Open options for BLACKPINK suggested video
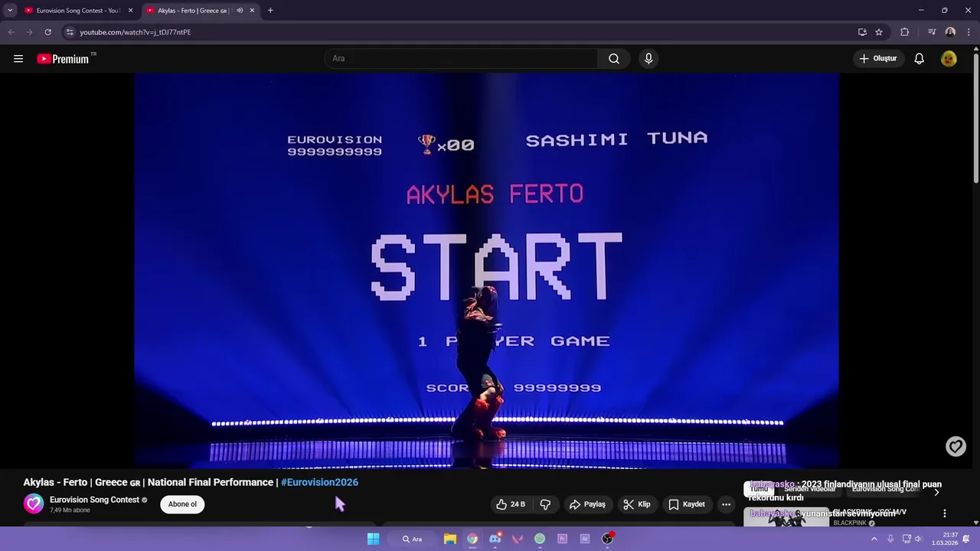The width and height of the screenshot is (980, 551). click(x=944, y=514)
